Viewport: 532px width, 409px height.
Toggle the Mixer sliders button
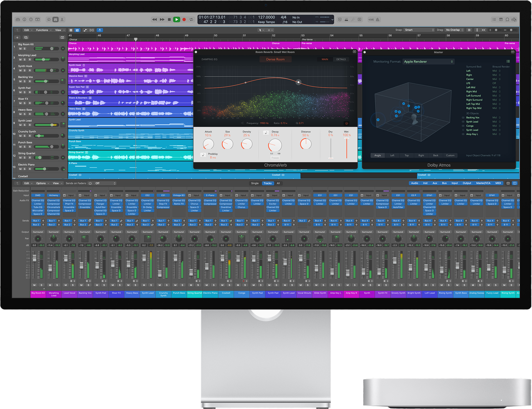56,20
